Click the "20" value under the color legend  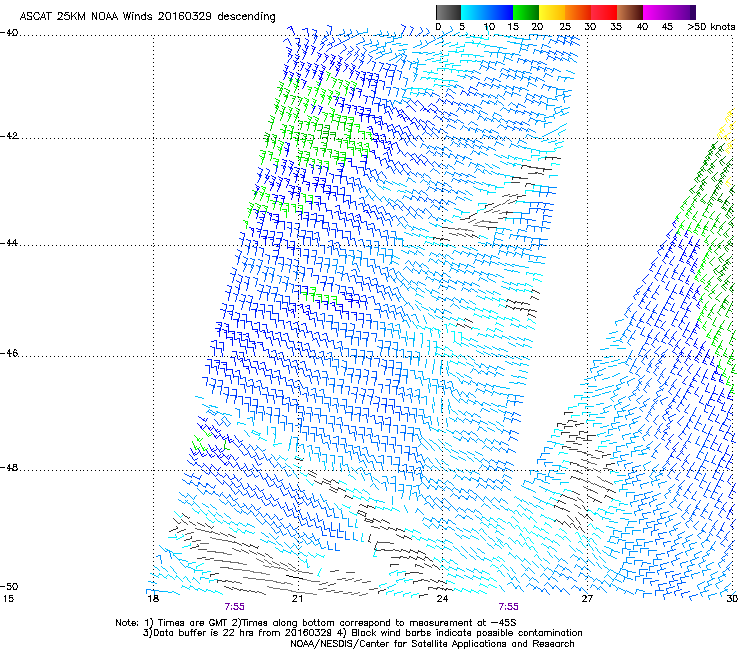tap(537, 27)
